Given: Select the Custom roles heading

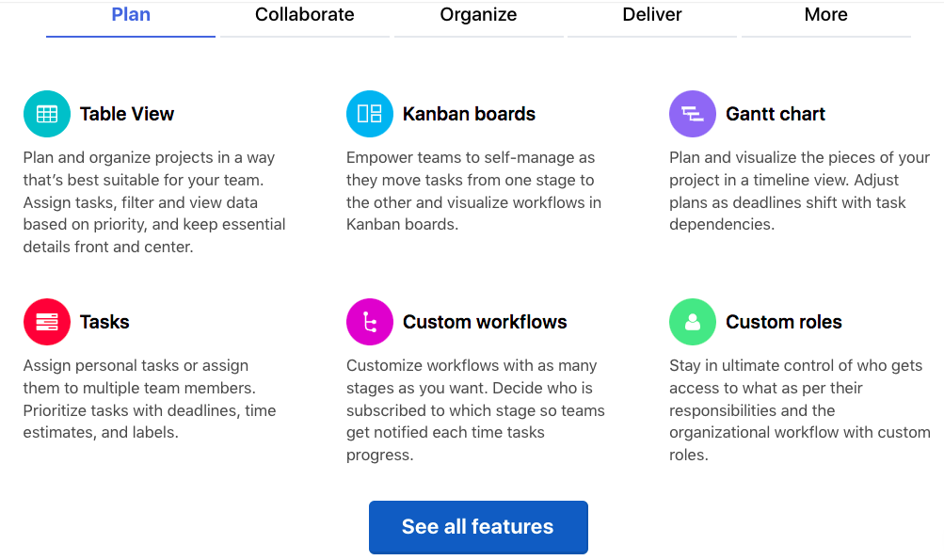Looking at the screenshot, I should pyautogui.click(x=784, y=322).
